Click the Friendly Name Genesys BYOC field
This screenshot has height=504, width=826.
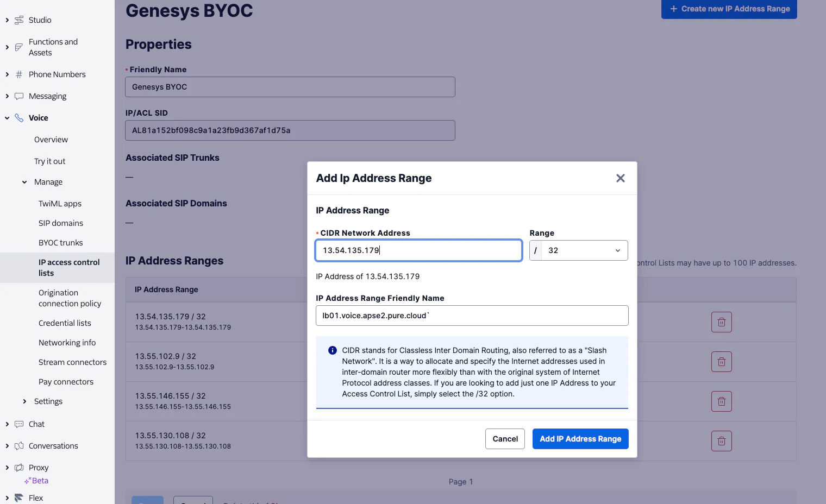[290, 87]
